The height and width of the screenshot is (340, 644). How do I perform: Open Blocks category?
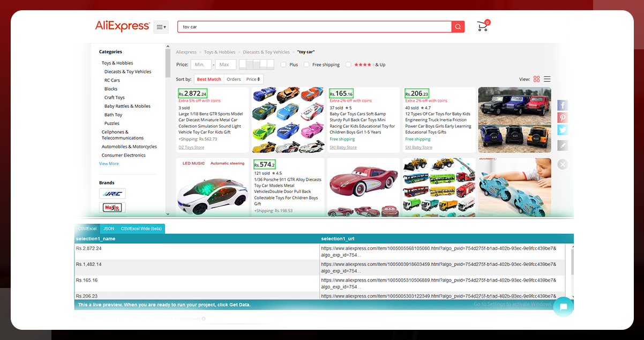(111, 88)
